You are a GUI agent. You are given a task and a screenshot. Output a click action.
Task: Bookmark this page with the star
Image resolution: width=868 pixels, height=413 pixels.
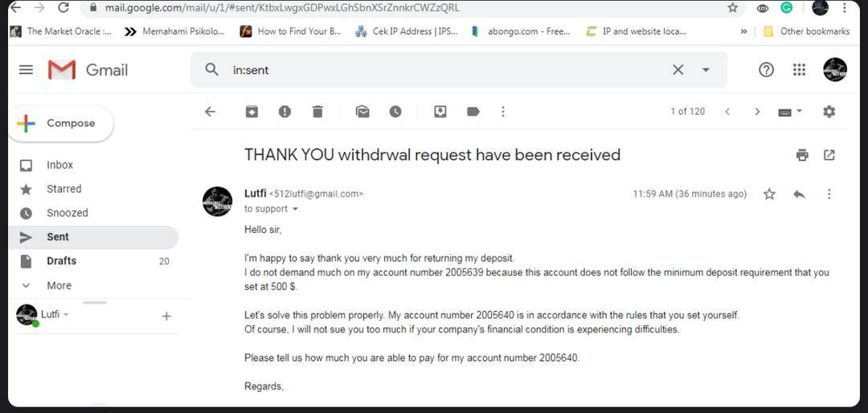point(732,8)
